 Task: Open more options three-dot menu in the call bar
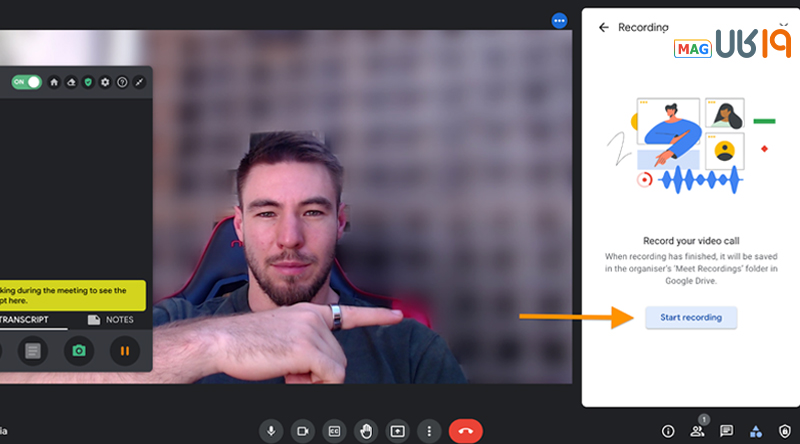pos(430,431)
